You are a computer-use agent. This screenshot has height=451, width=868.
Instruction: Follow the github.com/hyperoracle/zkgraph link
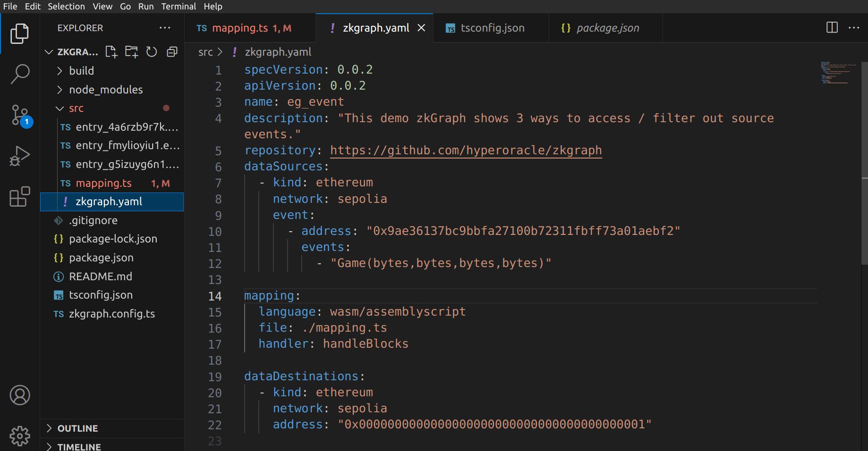coord(466,150)
